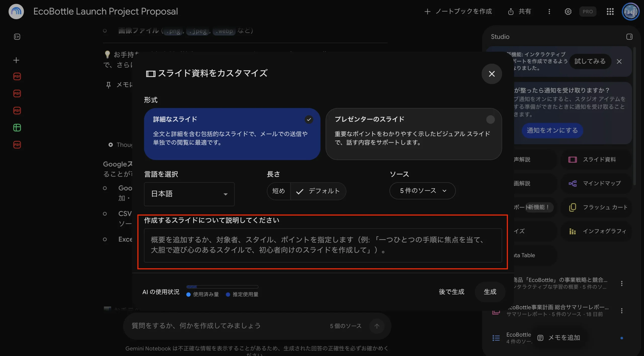The height and width of the screenshot is (356, 644).
Task: Open the Infographic tile in Studio
Action: (596, 231)
